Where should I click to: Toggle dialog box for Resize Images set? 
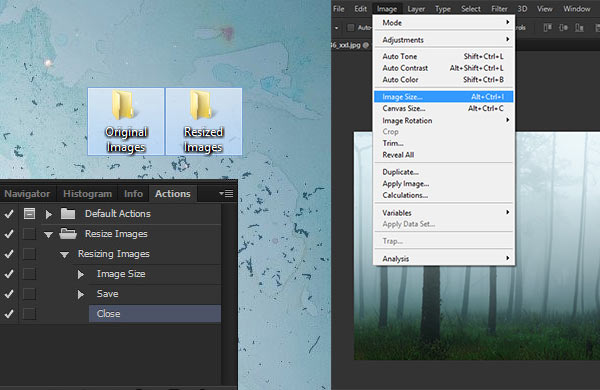click(29, 233)
